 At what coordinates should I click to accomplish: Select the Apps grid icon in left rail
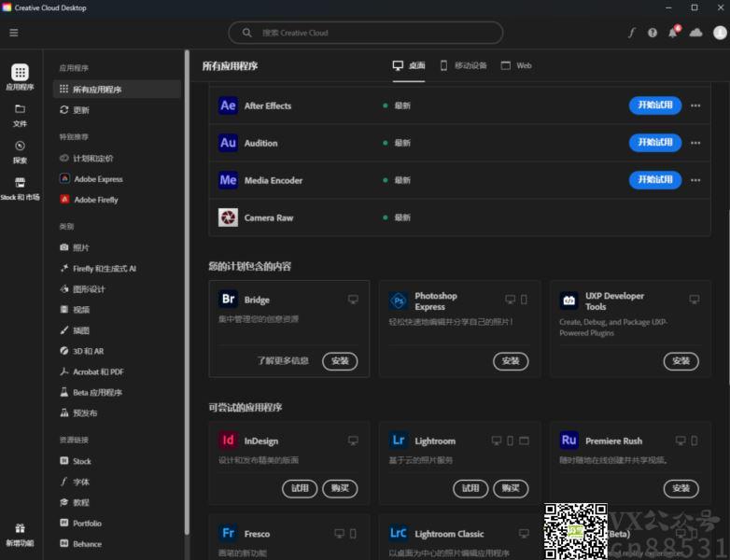coord(20,72)
